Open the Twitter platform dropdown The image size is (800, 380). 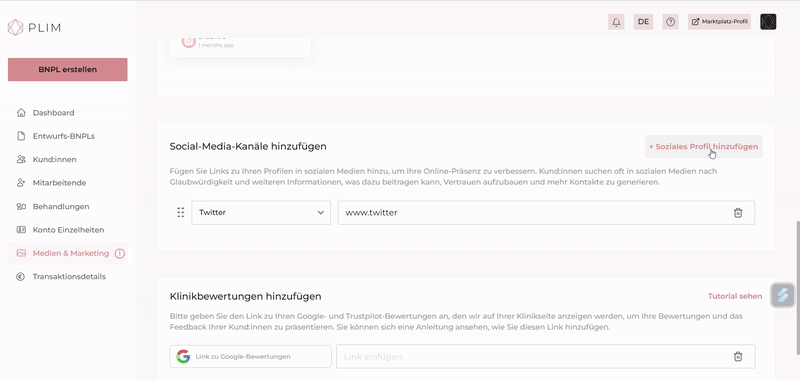pos(261,213)
